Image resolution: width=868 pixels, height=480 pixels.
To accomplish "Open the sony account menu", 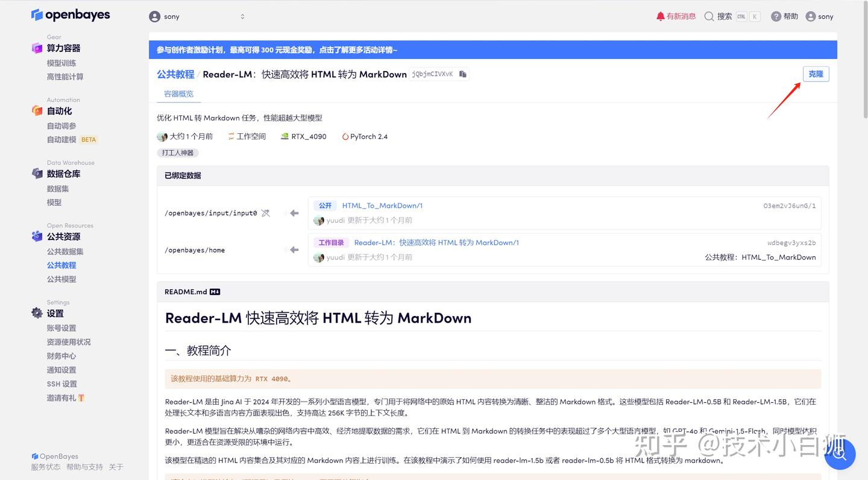I will coord(819,16).
